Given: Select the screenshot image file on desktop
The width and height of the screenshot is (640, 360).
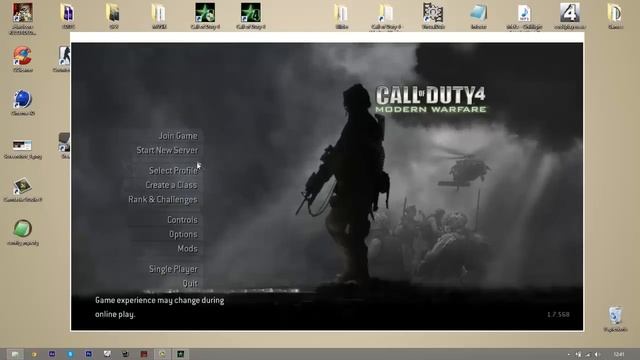Looking at the screenshot, I should click(22, 149).
